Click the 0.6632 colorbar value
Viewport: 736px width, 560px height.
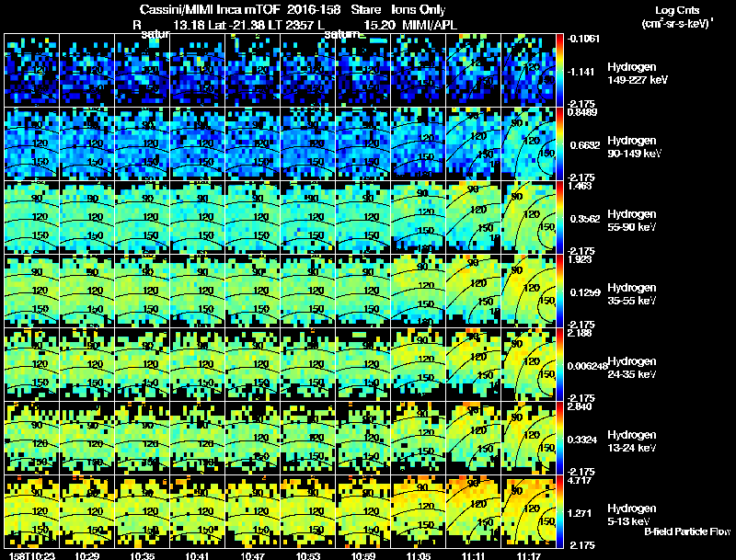tap(585, 145)
